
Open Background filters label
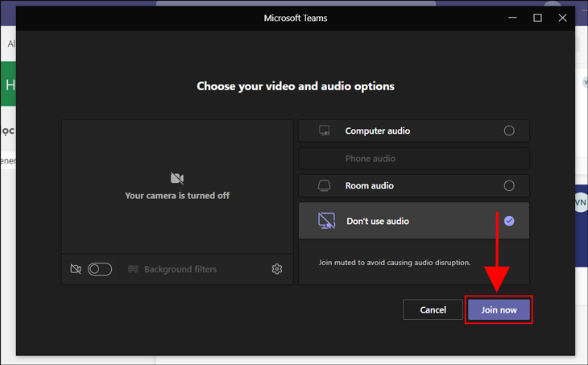(x=180, y=269)
